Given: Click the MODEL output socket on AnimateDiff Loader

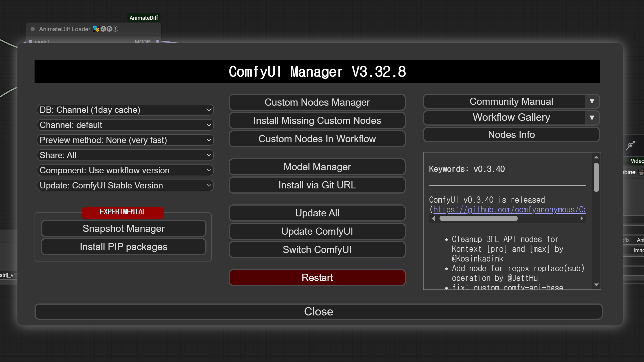Looking at the screenshot, I should coord(157,41).
